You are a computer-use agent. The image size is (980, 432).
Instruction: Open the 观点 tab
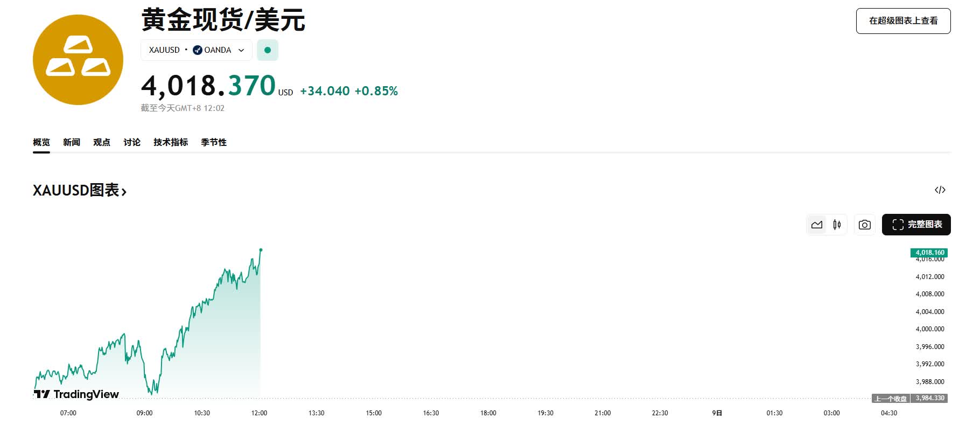pyautogui.click(x=102, y=142)
